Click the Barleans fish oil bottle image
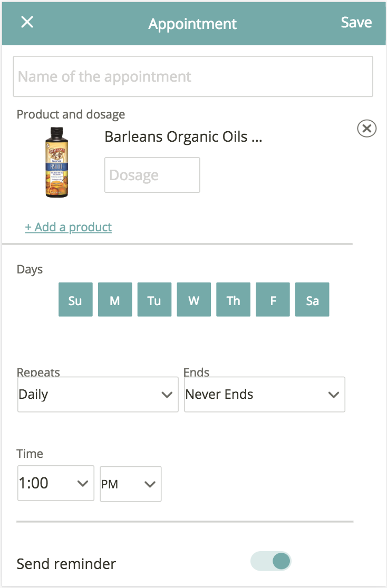Image resolution: width=387 pixels, height=588 pixels. pos(57,162)
